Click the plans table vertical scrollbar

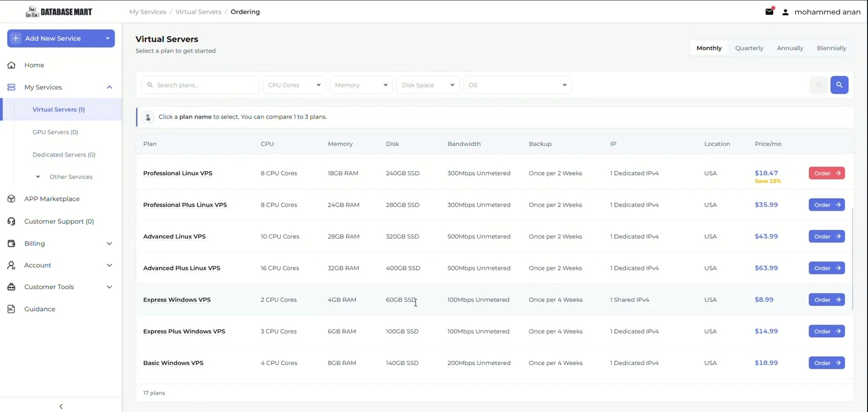pyautogui.click(x=852, y=260)
